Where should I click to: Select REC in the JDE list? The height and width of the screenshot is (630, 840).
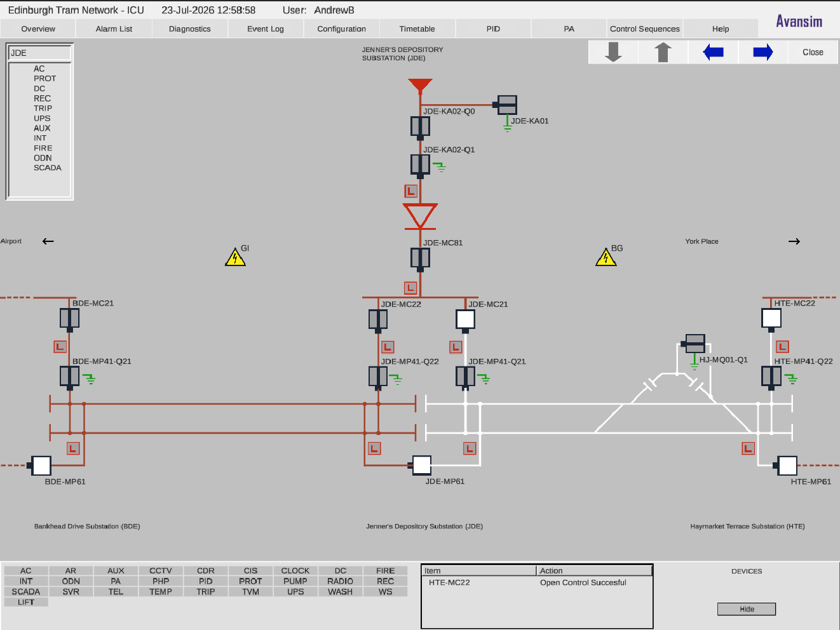pos(43,98)
